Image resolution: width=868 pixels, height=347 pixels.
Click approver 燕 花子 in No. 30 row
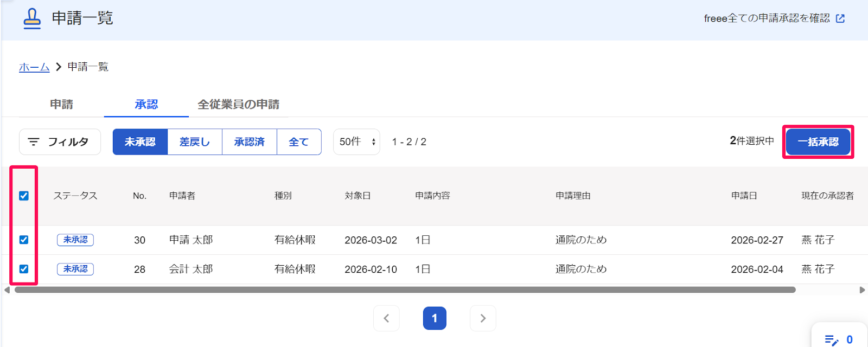(818, 240)
